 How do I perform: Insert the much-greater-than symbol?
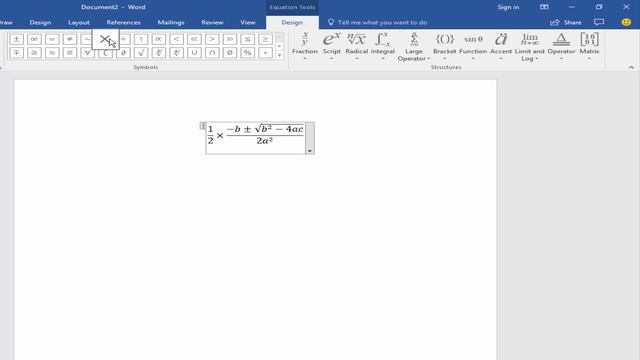(229, 39)
